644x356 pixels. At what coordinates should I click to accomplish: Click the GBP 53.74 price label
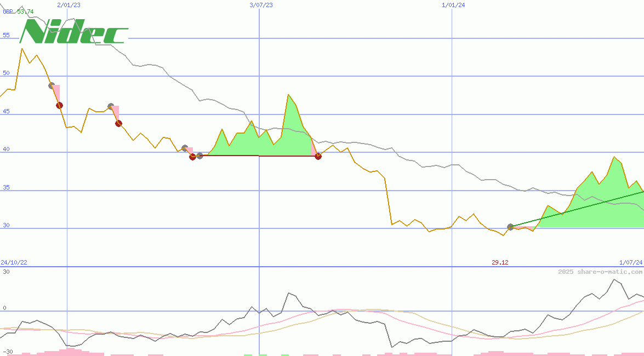click(x=18, y=12)
